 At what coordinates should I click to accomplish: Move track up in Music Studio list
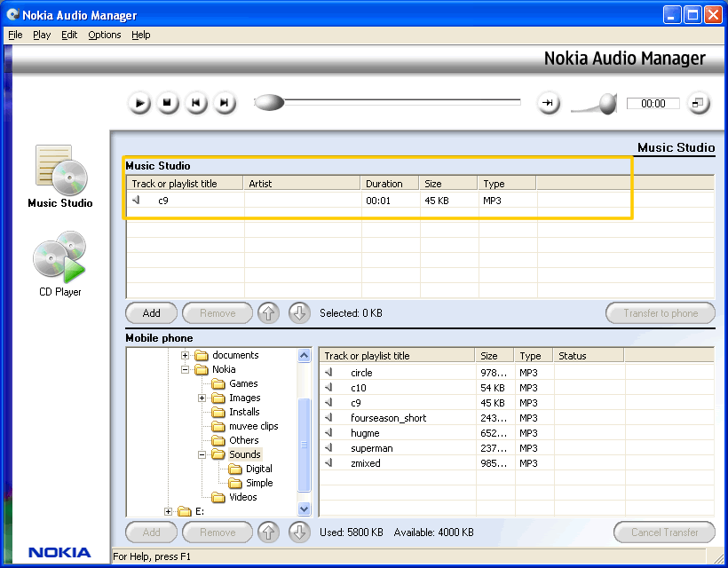click(x=268, y=312)
